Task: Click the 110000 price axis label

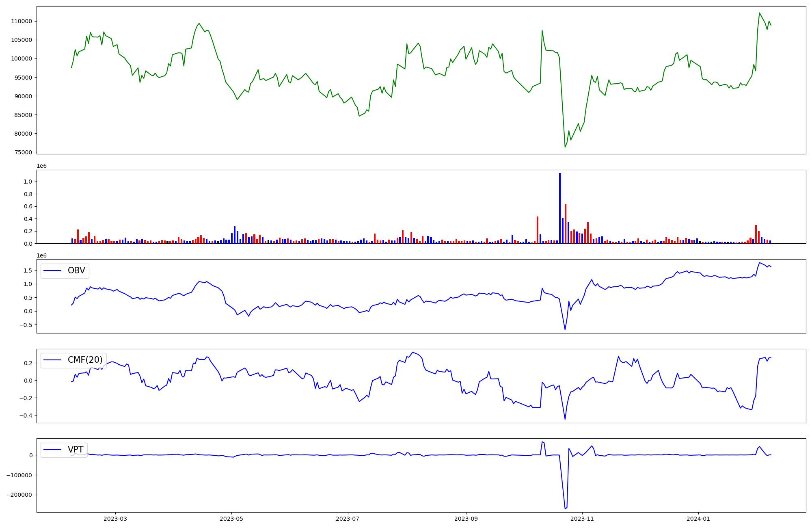Action: 22,21
